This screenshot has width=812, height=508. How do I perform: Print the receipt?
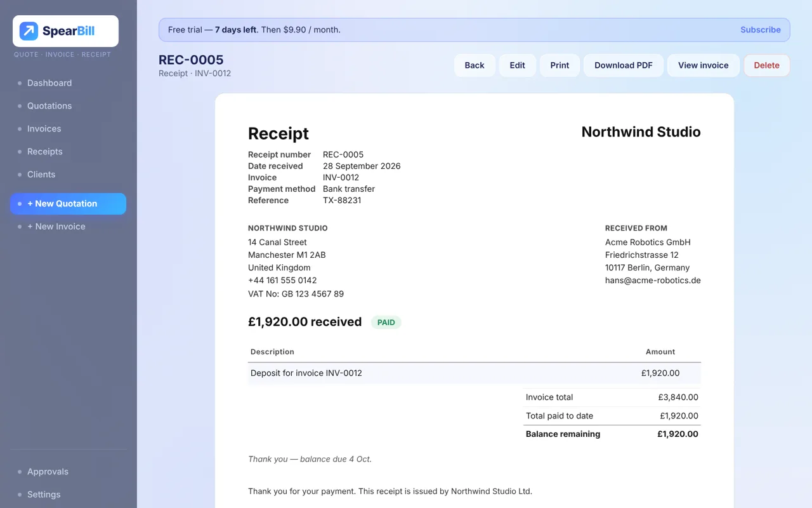pyautogui.click(x=560, y=65)
